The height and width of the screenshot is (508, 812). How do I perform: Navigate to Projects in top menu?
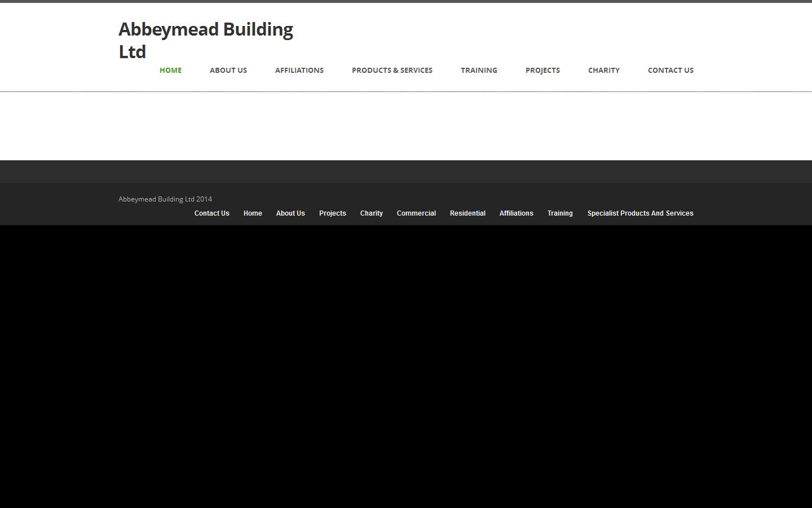click(542, 70)
